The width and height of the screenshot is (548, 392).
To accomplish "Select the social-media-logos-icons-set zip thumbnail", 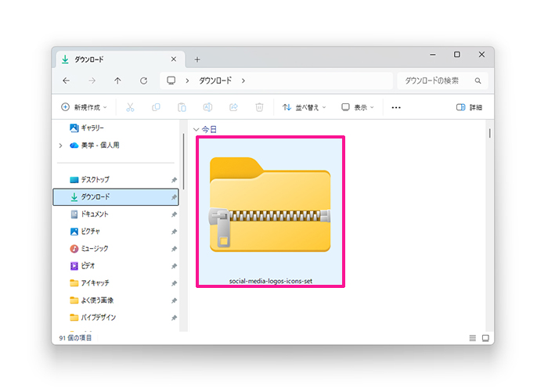I will 270,205.
